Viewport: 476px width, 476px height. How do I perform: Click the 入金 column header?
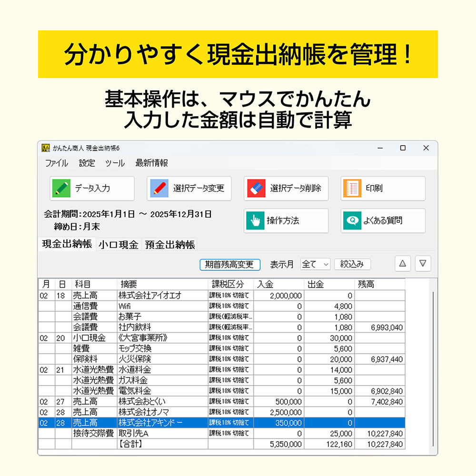(278, 285)
